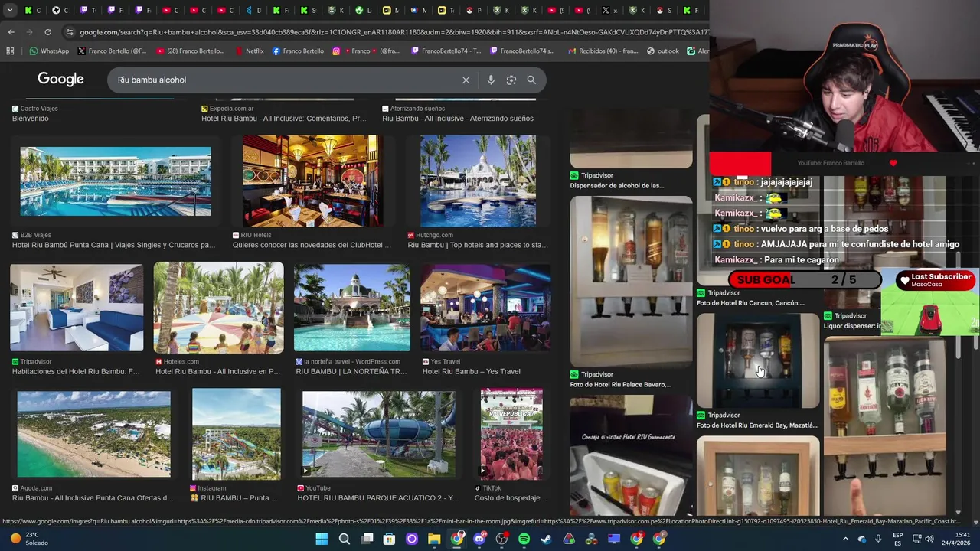Viewport: 980px width, 551px height.
Task: Click the magnifier search submit icon
Action: (x=531, y=80)
